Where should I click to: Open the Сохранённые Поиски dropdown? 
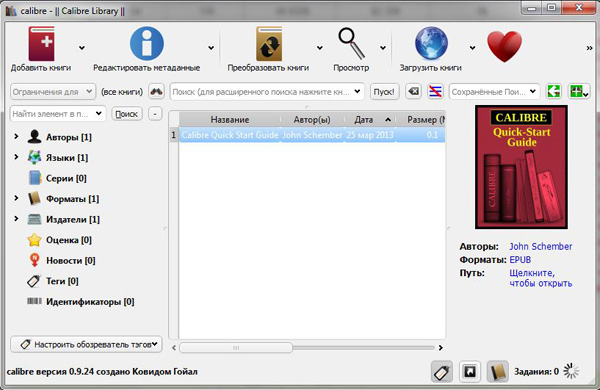pyautogui.click(x=494, y=92)
